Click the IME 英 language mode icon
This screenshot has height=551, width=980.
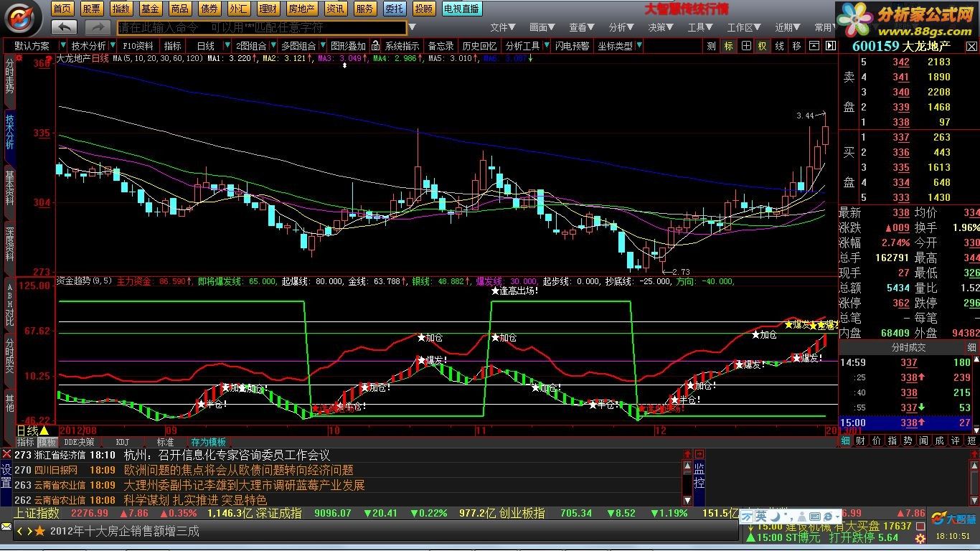click(761, 516)
